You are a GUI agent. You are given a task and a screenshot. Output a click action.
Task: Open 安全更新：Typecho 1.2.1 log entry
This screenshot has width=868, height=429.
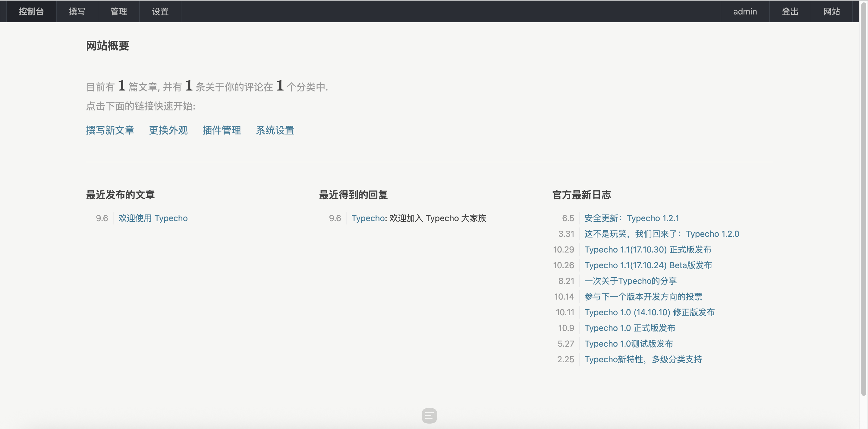[x=631, y=218]
